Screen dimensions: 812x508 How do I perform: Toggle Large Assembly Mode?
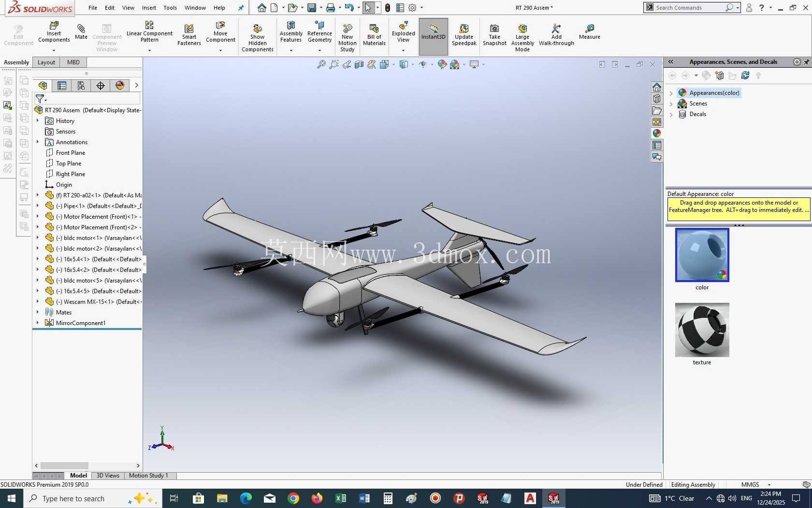click(522, 38)
